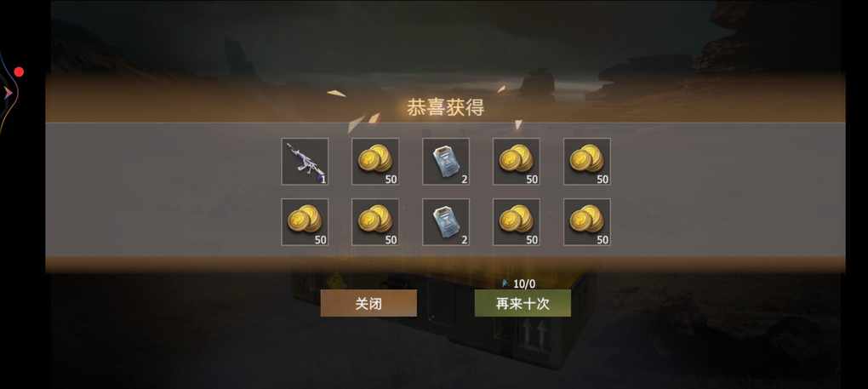Tap the blue ticket icon beside 10/0
Viewport: 868px width, 389px height.
[505, 283]
